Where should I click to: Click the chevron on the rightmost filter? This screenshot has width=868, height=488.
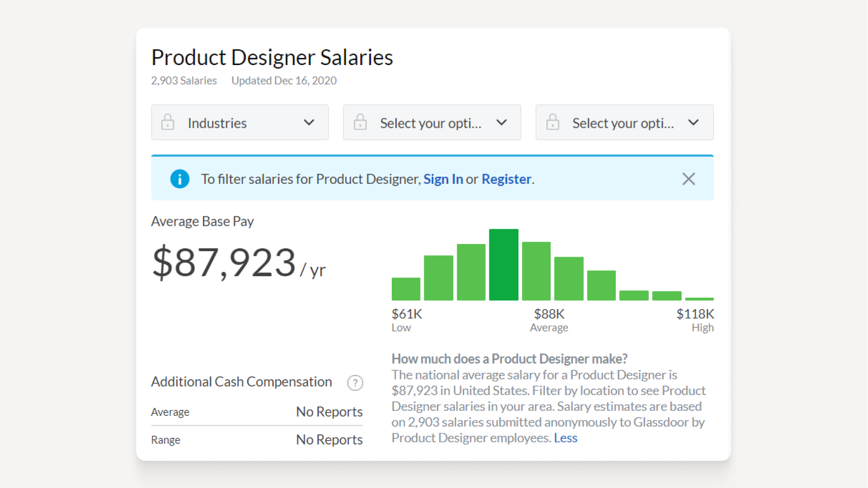tap(694, 122)
